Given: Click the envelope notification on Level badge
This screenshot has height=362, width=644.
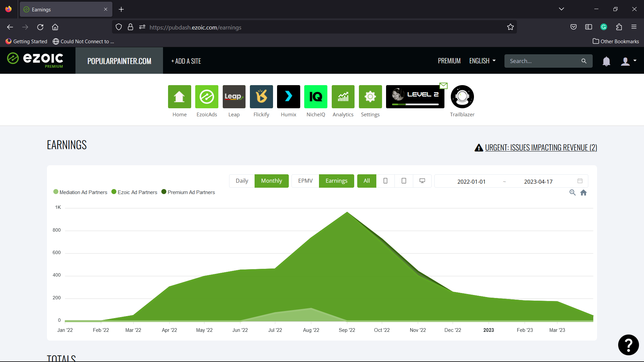Looking at the screenshot, I should [443, 86].
